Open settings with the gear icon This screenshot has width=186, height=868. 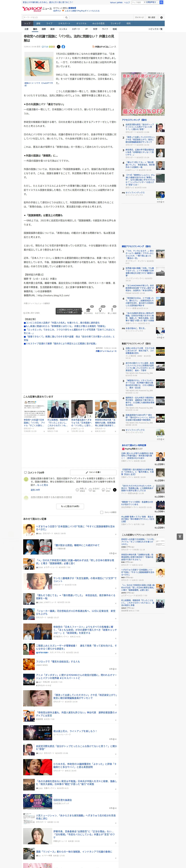[x=161, y=17]
